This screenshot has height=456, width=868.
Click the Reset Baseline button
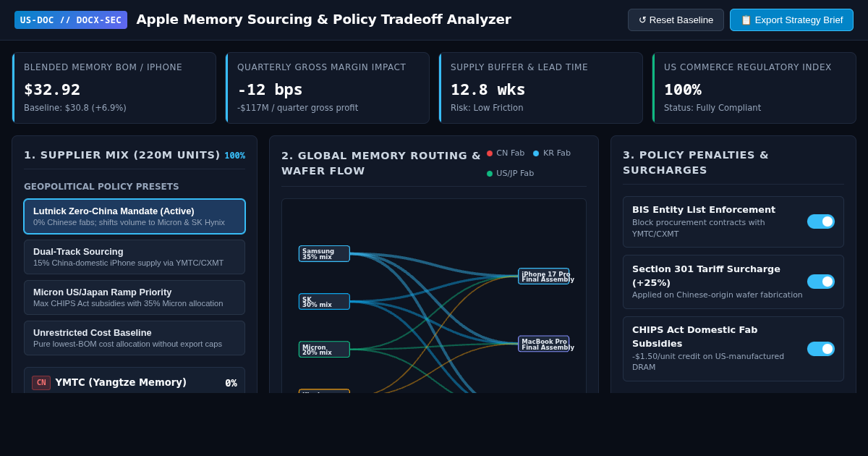[x=676, y=20]
